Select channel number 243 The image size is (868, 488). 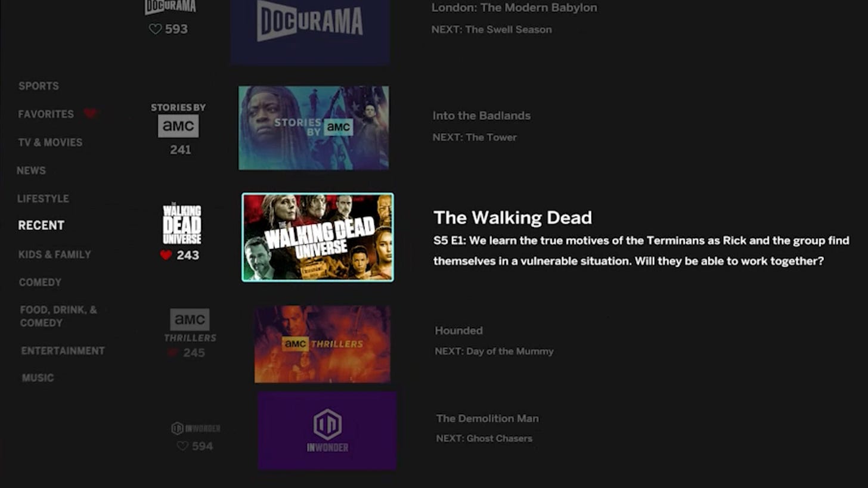pos(188,255)
